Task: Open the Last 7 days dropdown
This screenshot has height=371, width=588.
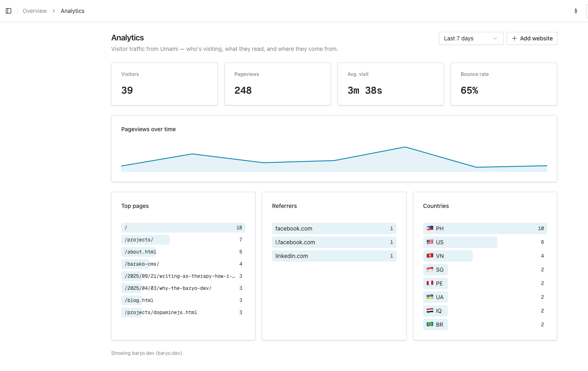Action: (x=471, y=38)
